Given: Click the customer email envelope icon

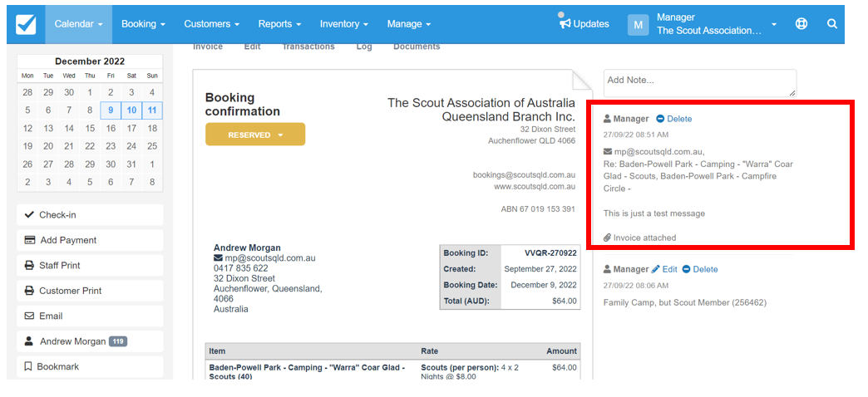Looking at the screenshot, I should 218,258.
